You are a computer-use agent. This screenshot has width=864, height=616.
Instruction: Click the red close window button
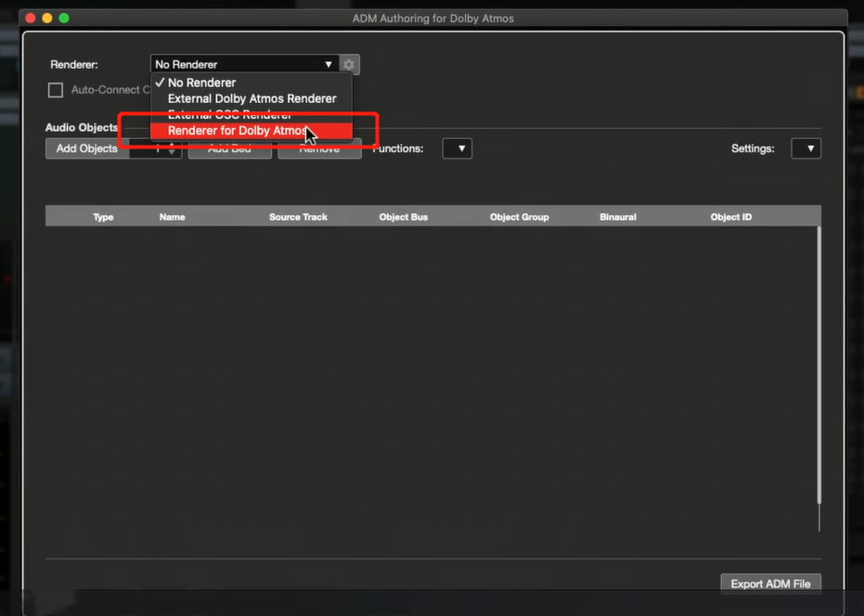(30, 18)
